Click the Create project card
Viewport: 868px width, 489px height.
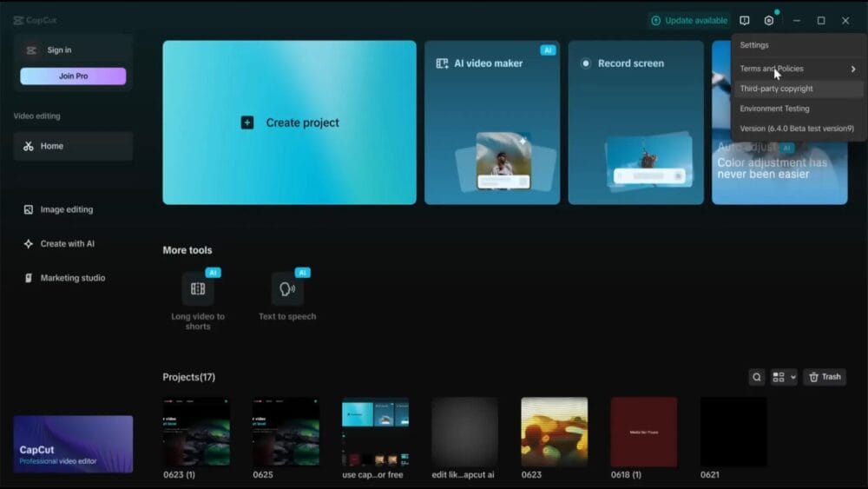click(289, 122)
